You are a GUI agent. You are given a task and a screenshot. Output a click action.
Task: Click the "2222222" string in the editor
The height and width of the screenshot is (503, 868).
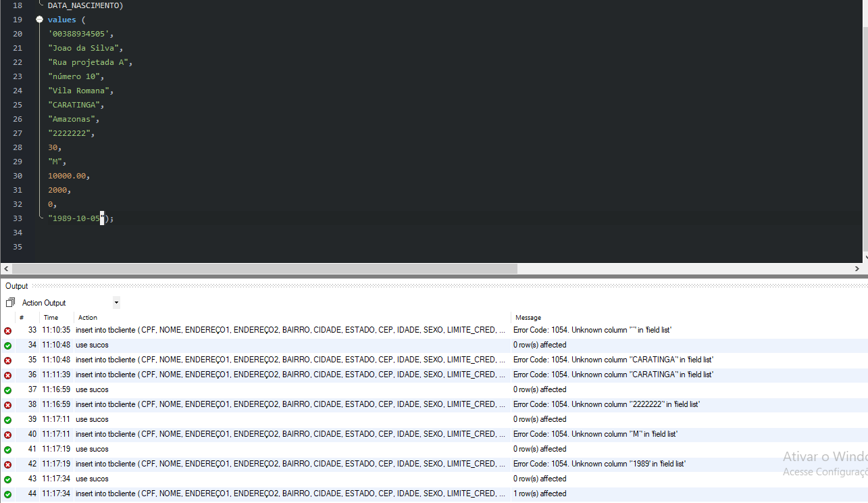point(69,133)
